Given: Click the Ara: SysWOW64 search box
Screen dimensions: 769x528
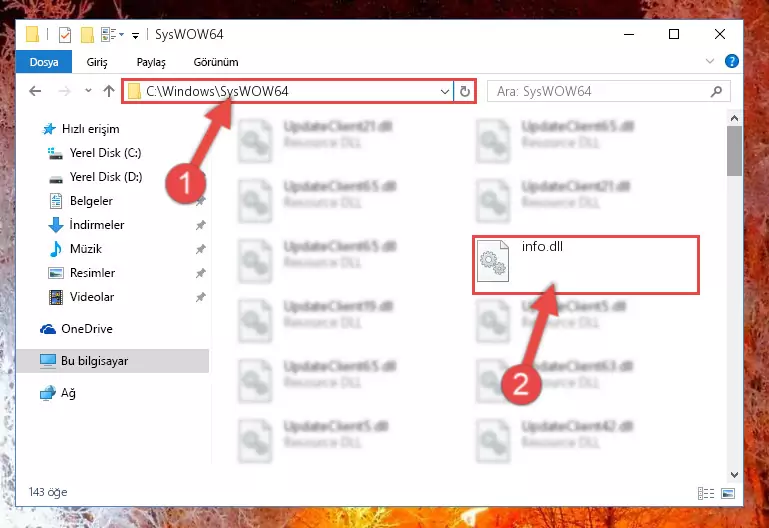Looking at the screenshot, I should click(609, 91).
